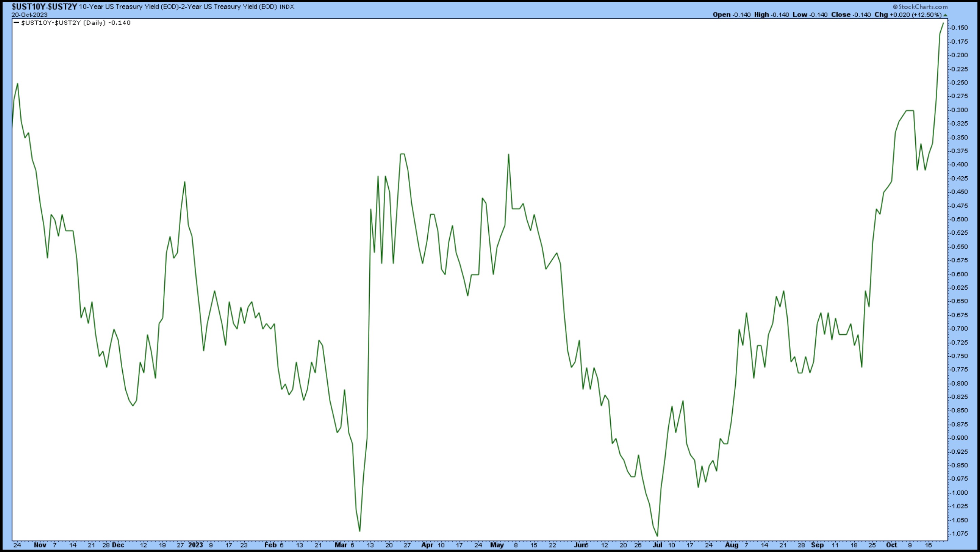Click the 2023 year label on x-axis
The image size is (980, 552).
click(x=196, y=545)
